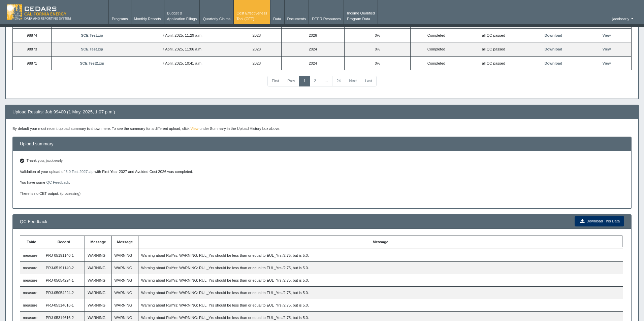This screenshot has width=644, height=321.
Task: Open the Documents menu item
Action: click(x=296, y=19)
